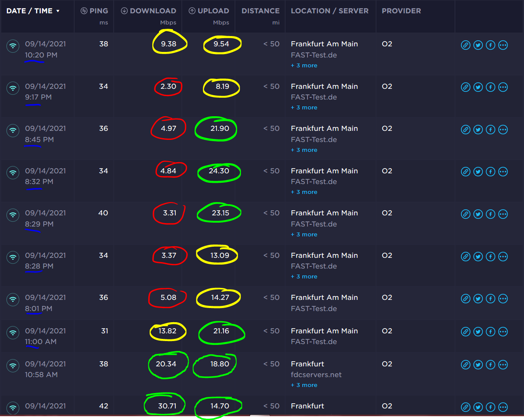Expand "+ 3 more" under the 8:28 PM result
524x420 pixels.
point(304,277)
